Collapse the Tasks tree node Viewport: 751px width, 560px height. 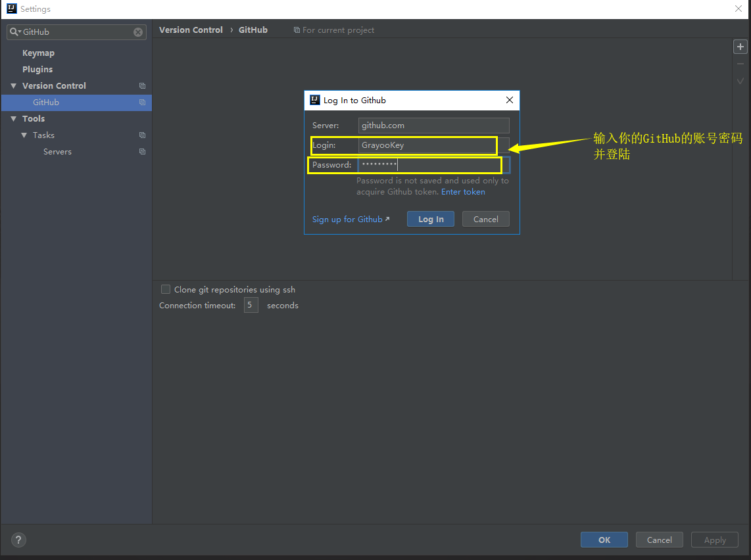click(24, 135)
